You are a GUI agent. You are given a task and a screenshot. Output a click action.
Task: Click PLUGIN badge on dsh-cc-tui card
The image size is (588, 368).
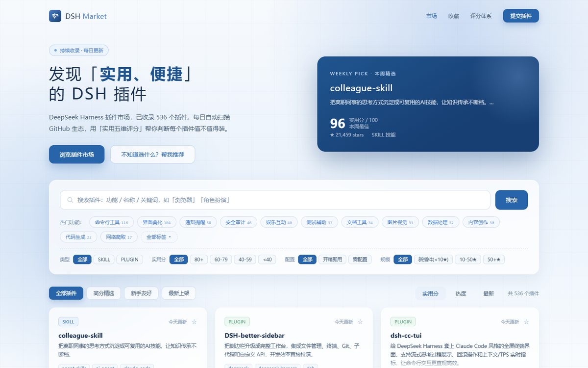coord(403,322)
